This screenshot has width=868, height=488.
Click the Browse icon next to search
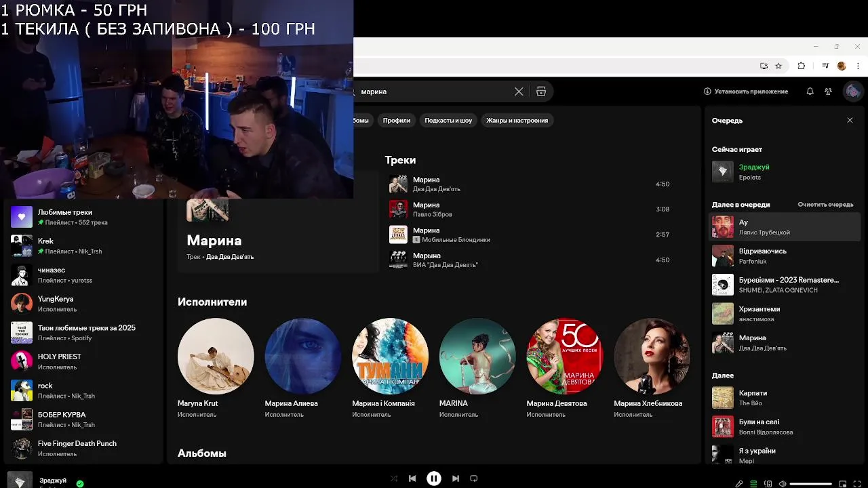coord(541,91)
